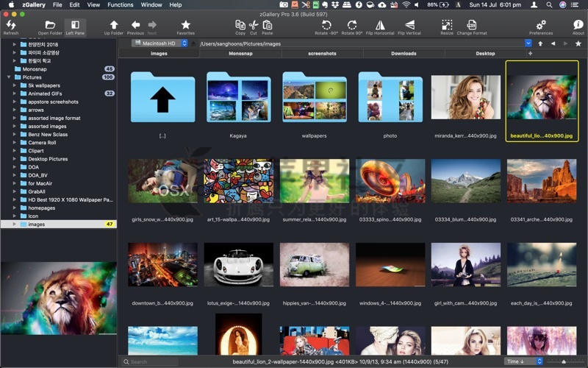This screenshot has width=588, height=368.
Task: Click the Cut scissors icon
Action: (254, 27)
